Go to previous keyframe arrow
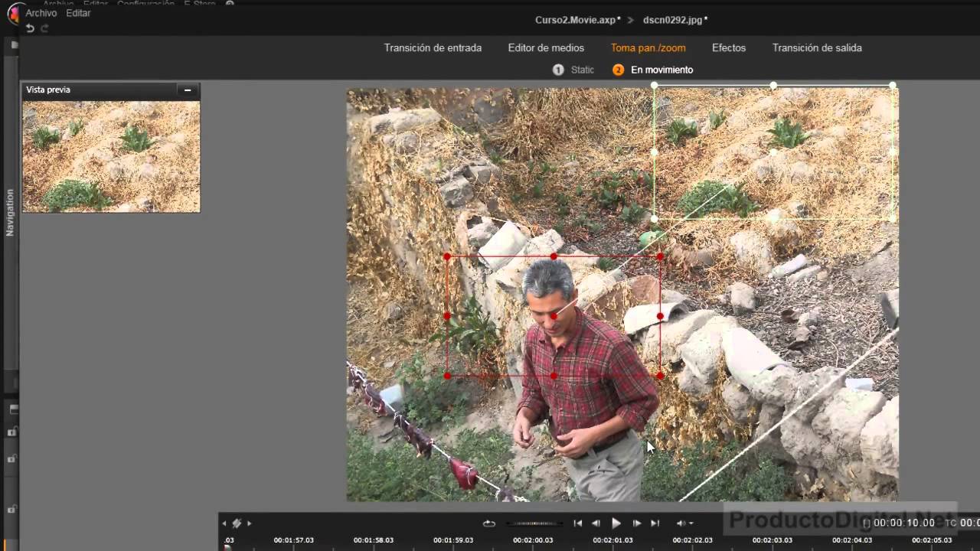Screen dimensions: 980x551 pyautogui.click(x=224, y=523)
